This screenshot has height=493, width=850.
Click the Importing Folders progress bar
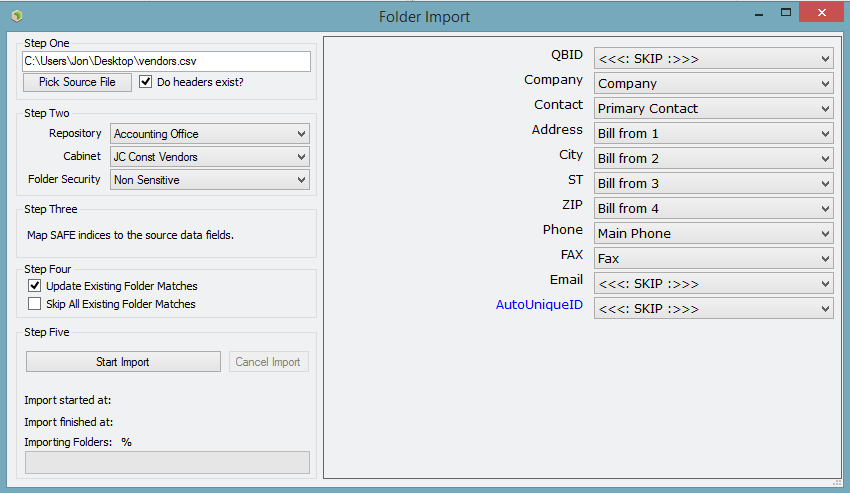click(x=168, y=463)
